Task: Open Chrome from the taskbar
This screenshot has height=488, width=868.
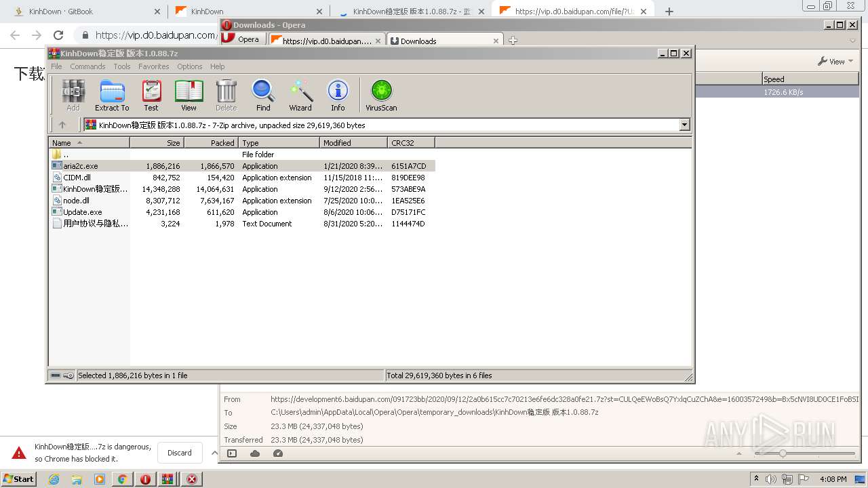Action: 122,479
